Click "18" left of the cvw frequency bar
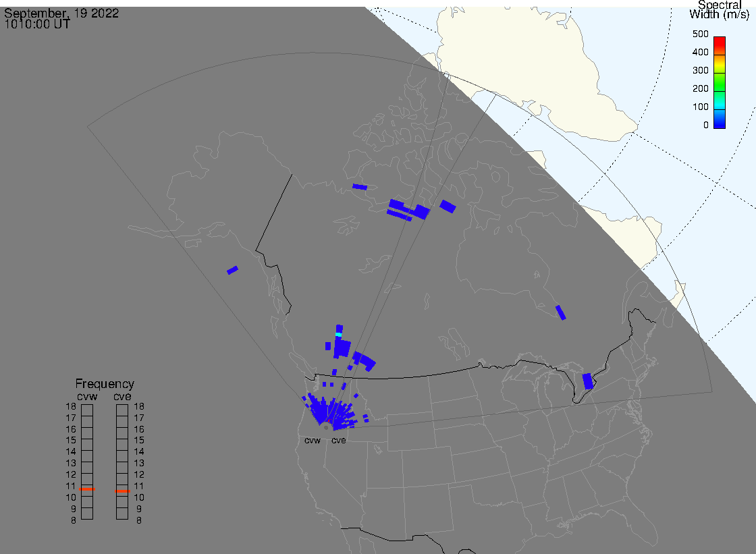The width and height of the screenshot is (756, 554). (x=71, y=406)
